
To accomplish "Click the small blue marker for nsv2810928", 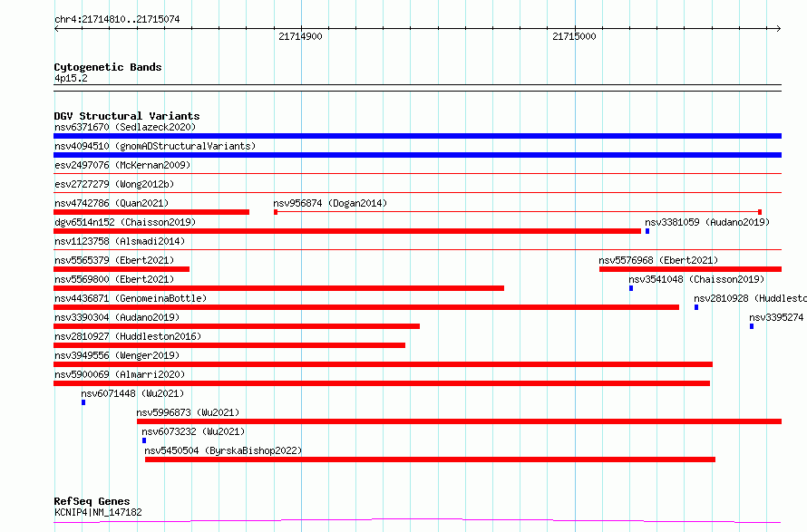I will click(x=696, y=307).
